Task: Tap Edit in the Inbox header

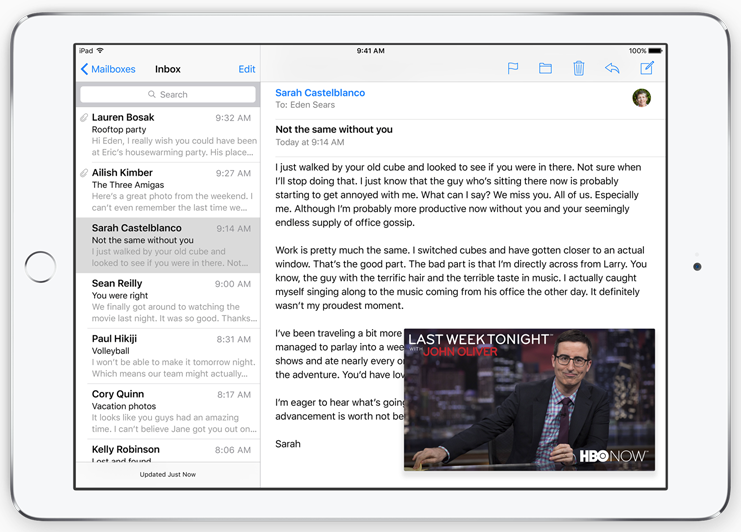Action: click(x=247, y=69)
